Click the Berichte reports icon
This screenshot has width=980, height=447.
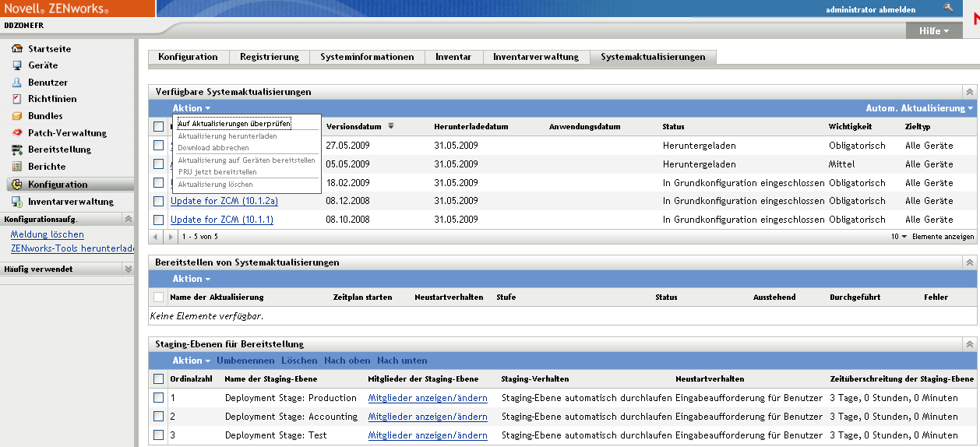(17, 167)
